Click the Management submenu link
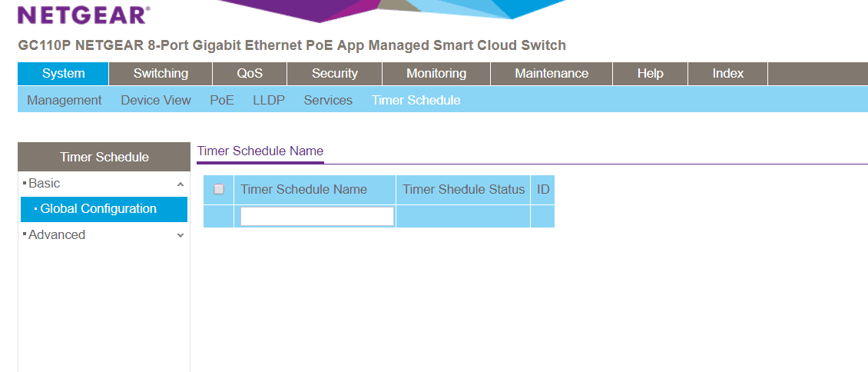This screenshot has width=868, height=372. [65, 100]
